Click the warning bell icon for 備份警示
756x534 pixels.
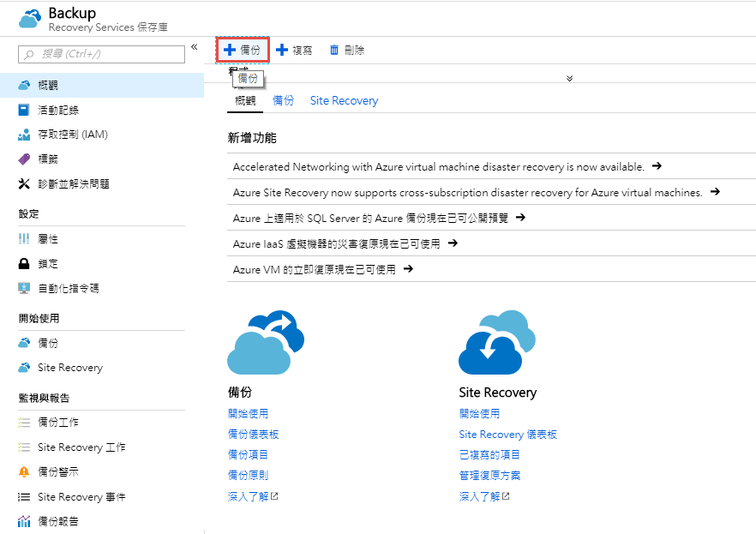(24, 471)
